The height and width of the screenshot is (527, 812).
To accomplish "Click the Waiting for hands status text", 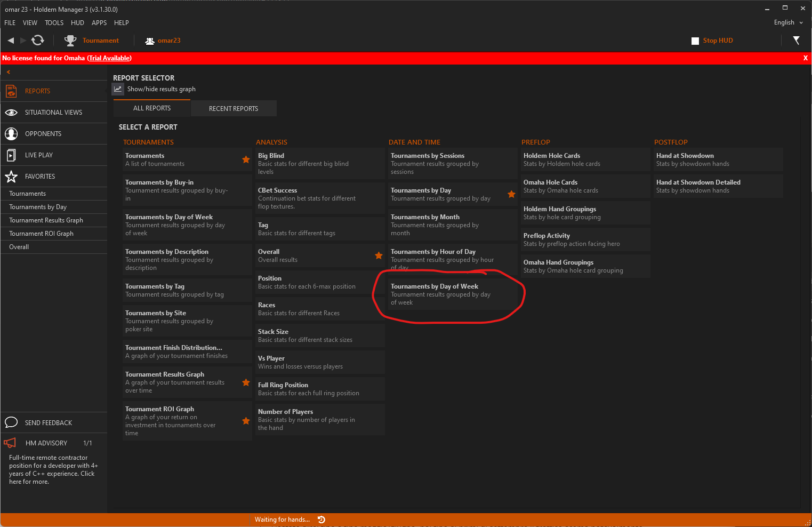I will (282, 520).
